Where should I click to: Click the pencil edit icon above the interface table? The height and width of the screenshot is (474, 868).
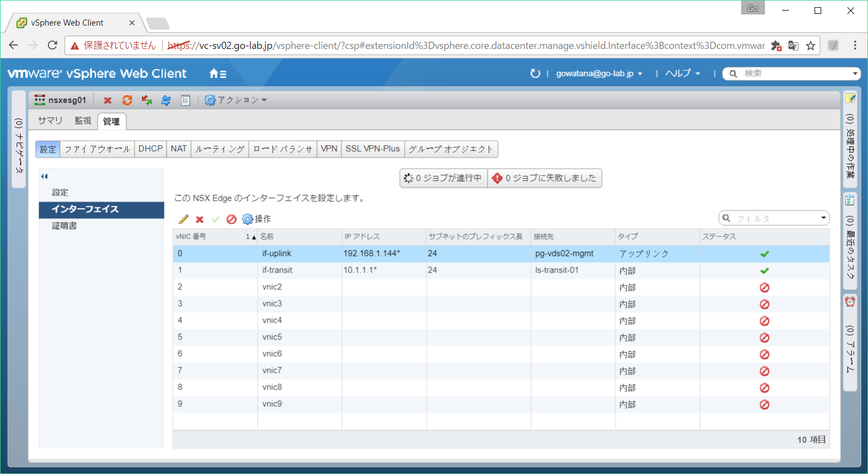click(183, 219)
